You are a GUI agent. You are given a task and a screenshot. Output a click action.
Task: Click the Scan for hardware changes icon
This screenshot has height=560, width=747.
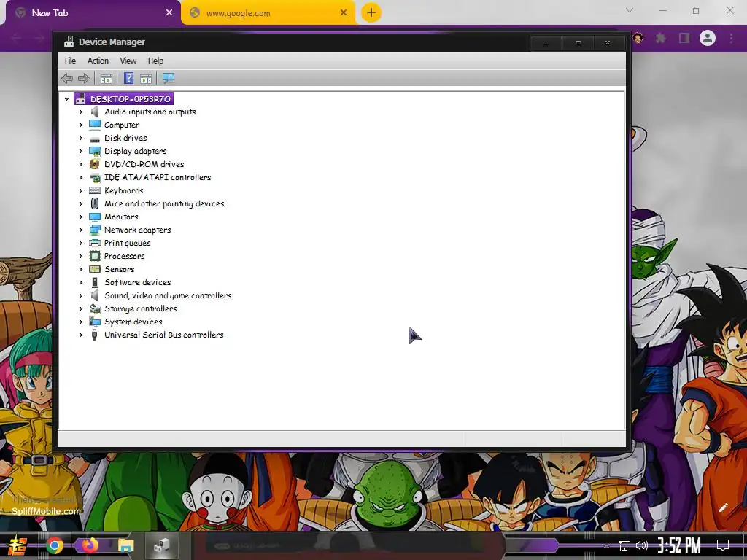point(169,79)
